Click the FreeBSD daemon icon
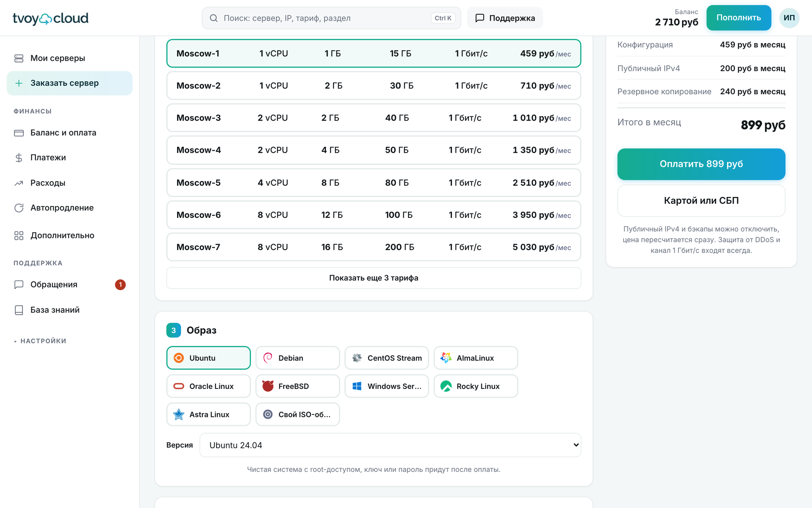812x508 pixels. click(x=268, y=386)
